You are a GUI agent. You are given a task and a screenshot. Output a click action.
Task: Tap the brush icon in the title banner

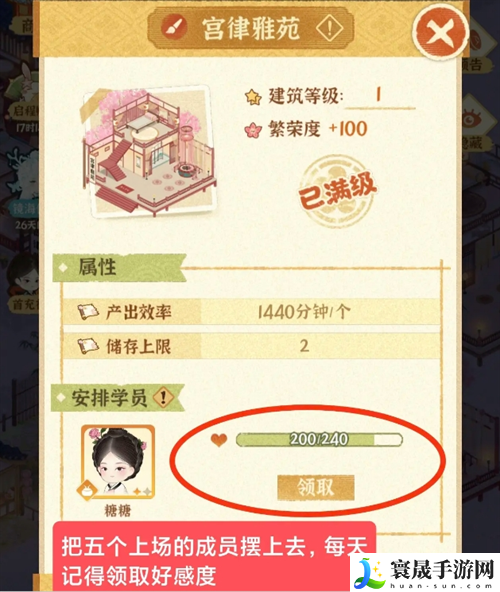[x=175, y=28]
